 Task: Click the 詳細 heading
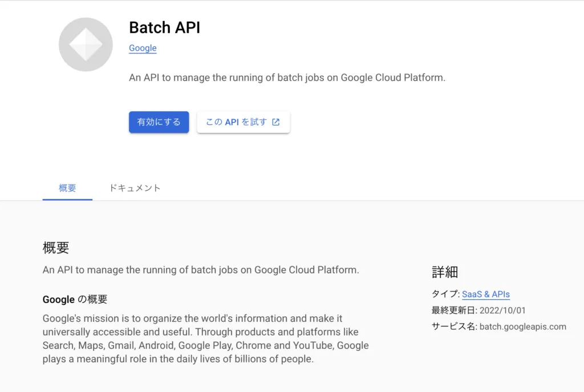coord(445,272)
